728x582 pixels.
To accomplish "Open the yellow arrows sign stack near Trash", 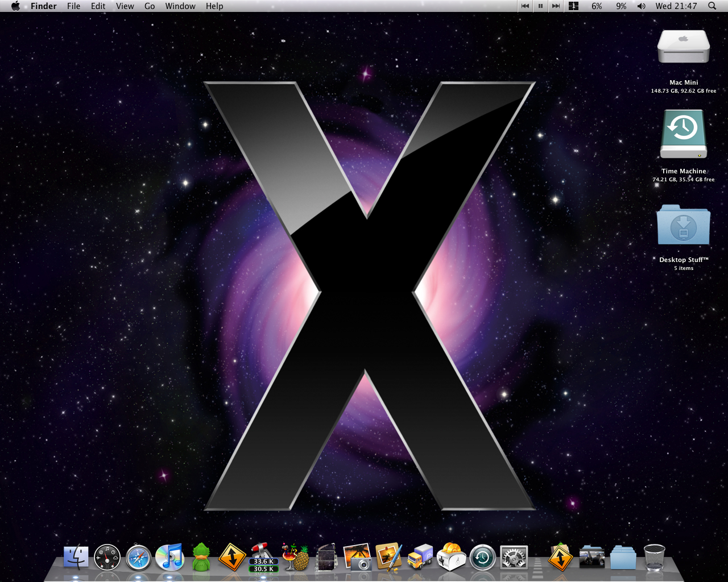I will 560,557.
